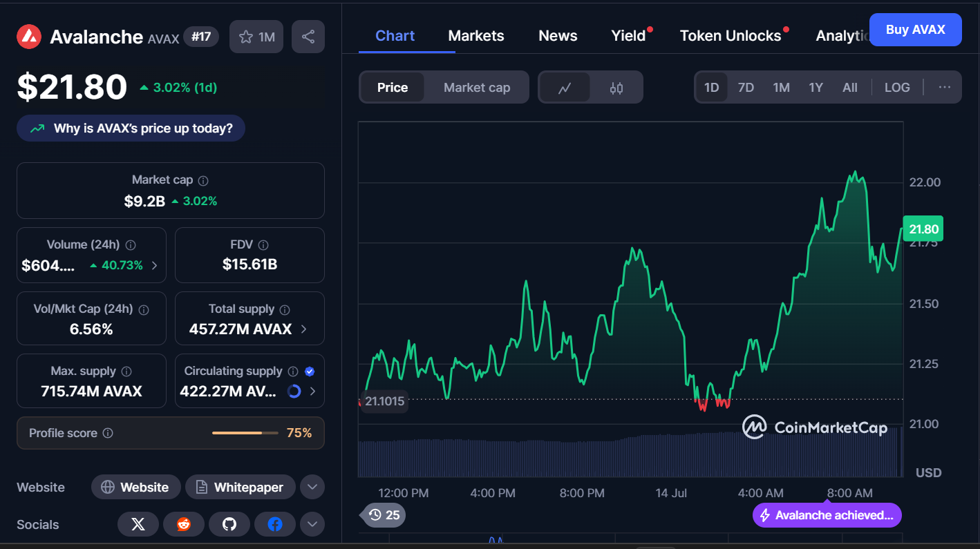Open the chart more options ellipsis
The width and height of the screenshot is (980, 549).
point(945,88)
